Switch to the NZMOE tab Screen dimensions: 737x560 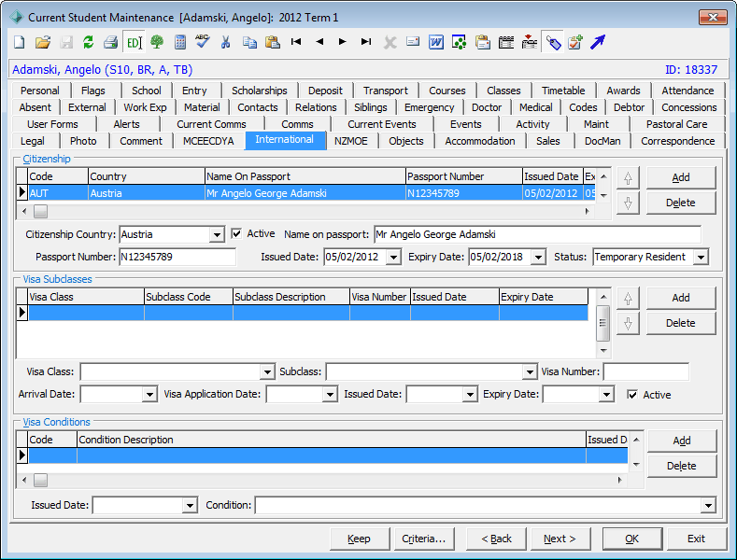tap(350, 142)
